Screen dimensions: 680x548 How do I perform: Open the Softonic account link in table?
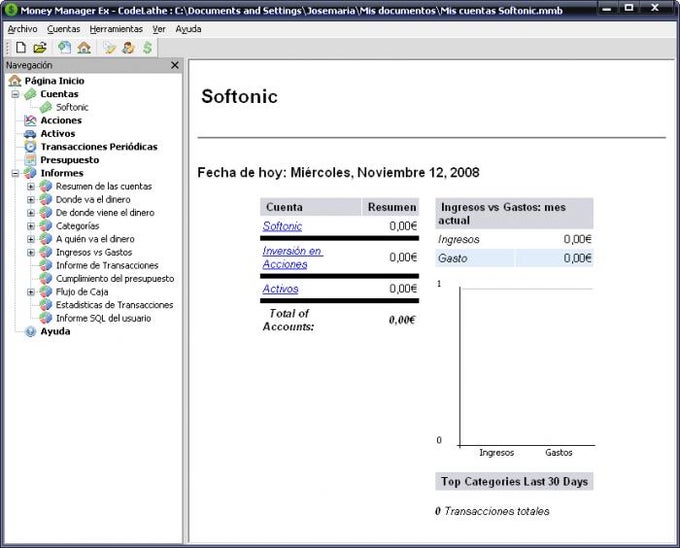click(x=282, y=226)
